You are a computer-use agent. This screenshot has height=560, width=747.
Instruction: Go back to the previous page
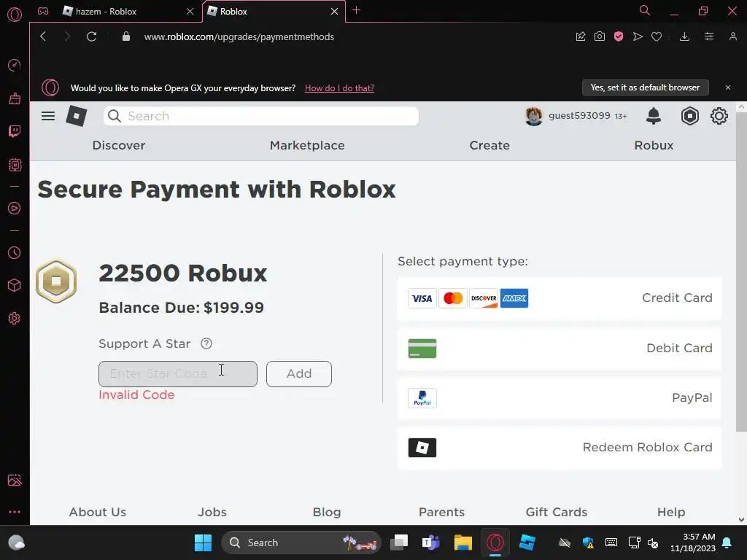(x=43, y=36)
